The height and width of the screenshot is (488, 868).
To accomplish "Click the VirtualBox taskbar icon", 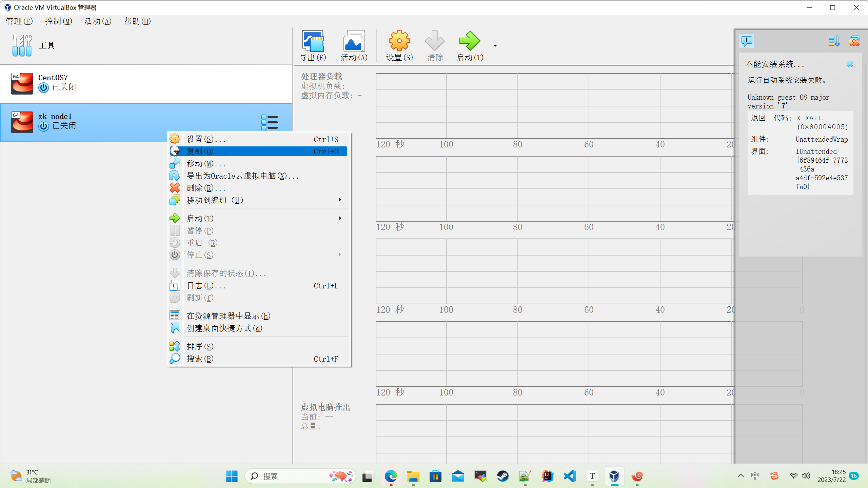I will point(614,476).
